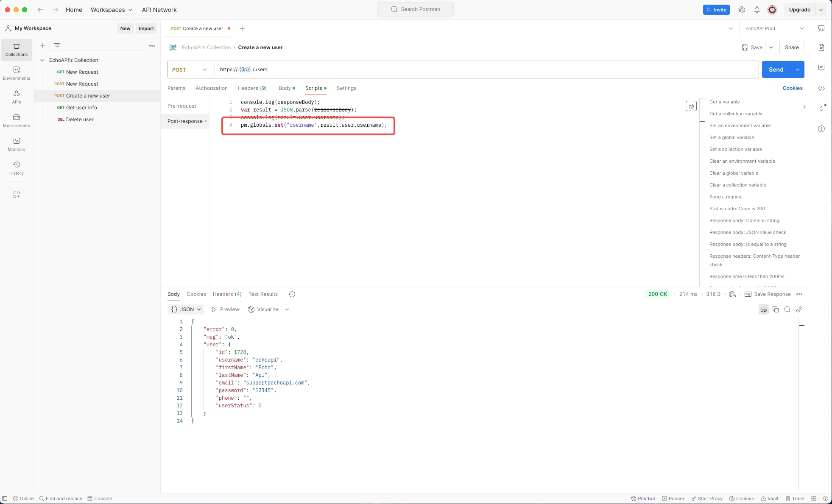832x504 pixels.
Task: Open the code snippet icon
Action: tap(821, 88)
